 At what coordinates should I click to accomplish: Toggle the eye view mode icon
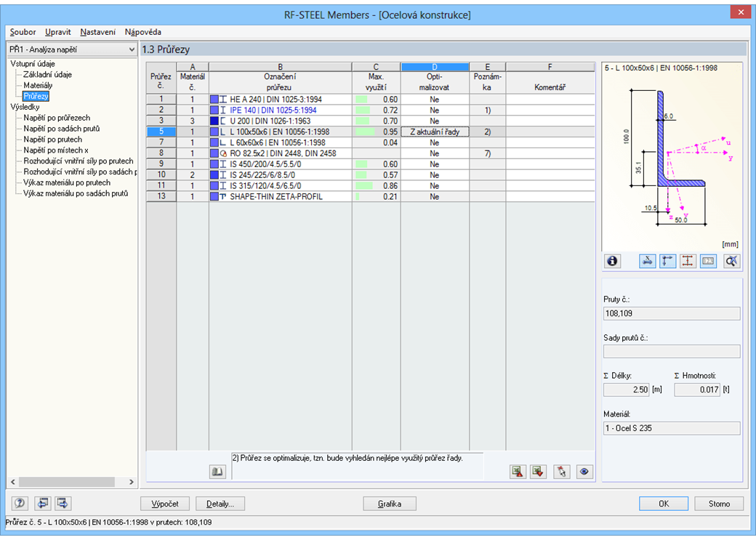[584, 472]
